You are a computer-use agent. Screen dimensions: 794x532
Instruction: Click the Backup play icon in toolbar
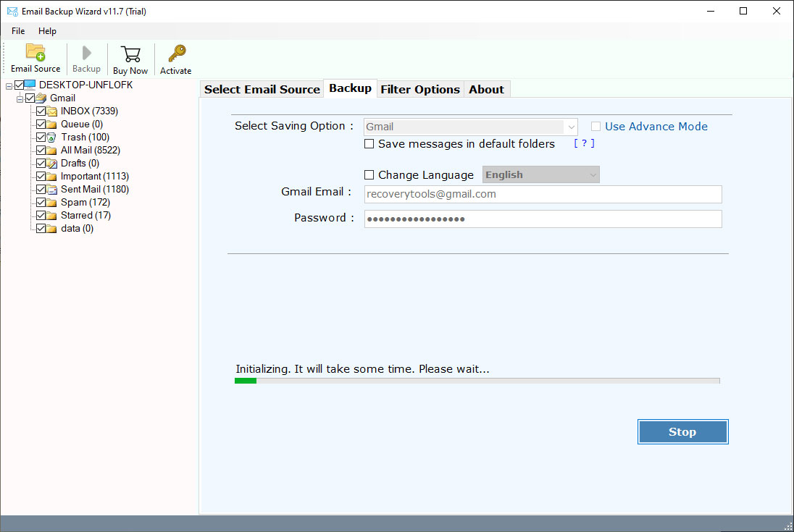click(87, 53)
